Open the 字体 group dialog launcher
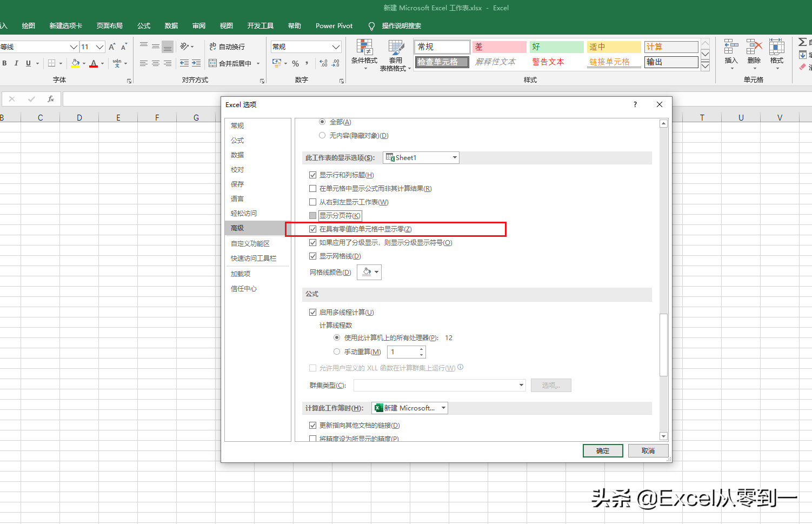Viewport: 812px width, 524px height. pos(129,81)
